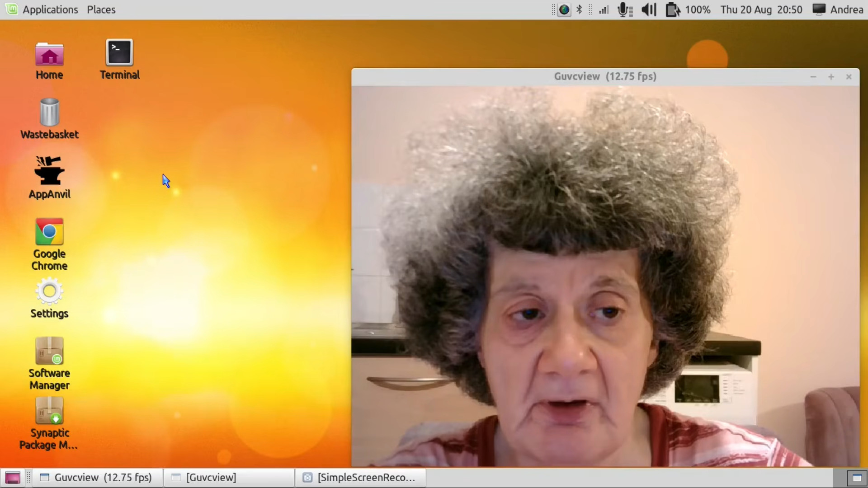868x488 pixels.
Task: Switch to the [Guvcview] taskbar entry
Action: pyautogui.click(x=229, y=478)
